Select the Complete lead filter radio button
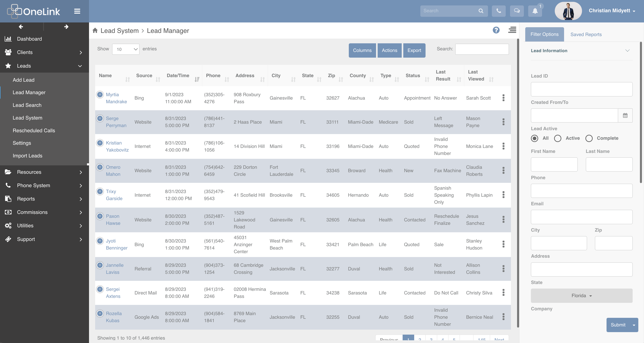Viewport: 644px width, 343px height. tap(589, 138)
